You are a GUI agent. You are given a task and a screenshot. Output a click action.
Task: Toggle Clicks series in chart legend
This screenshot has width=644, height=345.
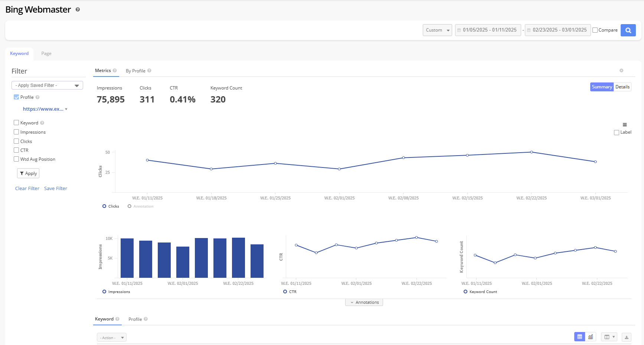[x=111, y=206]
